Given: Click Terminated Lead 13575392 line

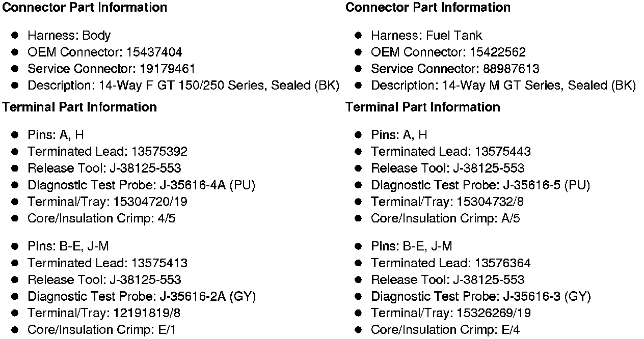Looking at the screenshot, I should point(108,152).
